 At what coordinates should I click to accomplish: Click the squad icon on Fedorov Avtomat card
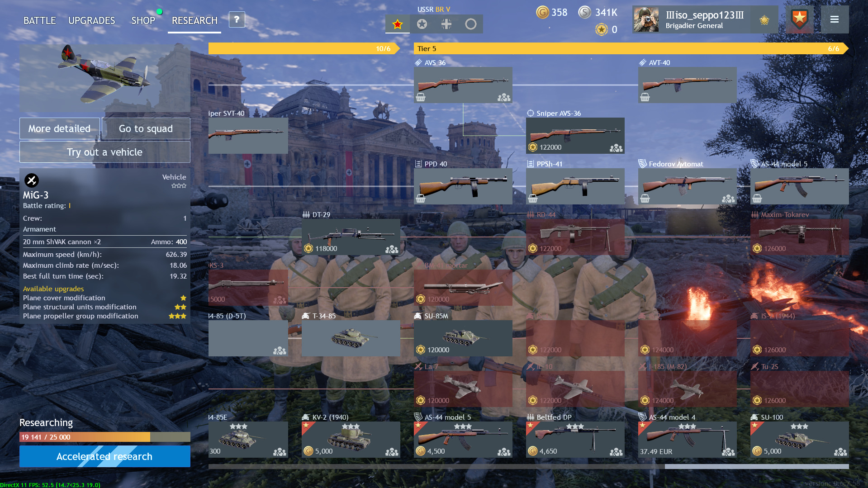pyautogui.click(x=728, y=199)
